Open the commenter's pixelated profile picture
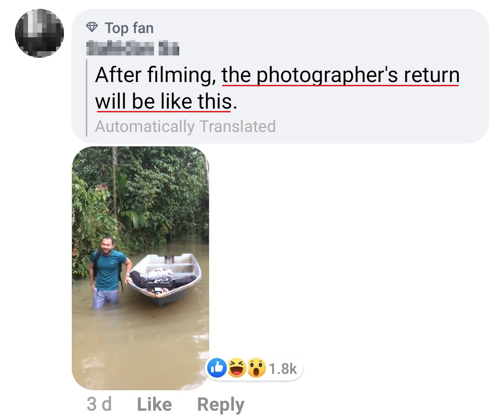 (x=39, y=33)
